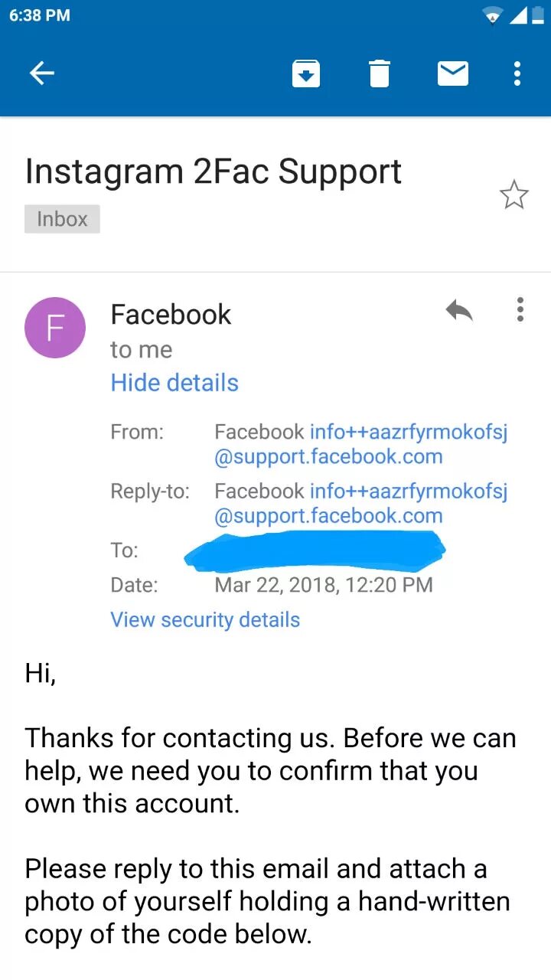Tap the From sender email address

(360, 444)
